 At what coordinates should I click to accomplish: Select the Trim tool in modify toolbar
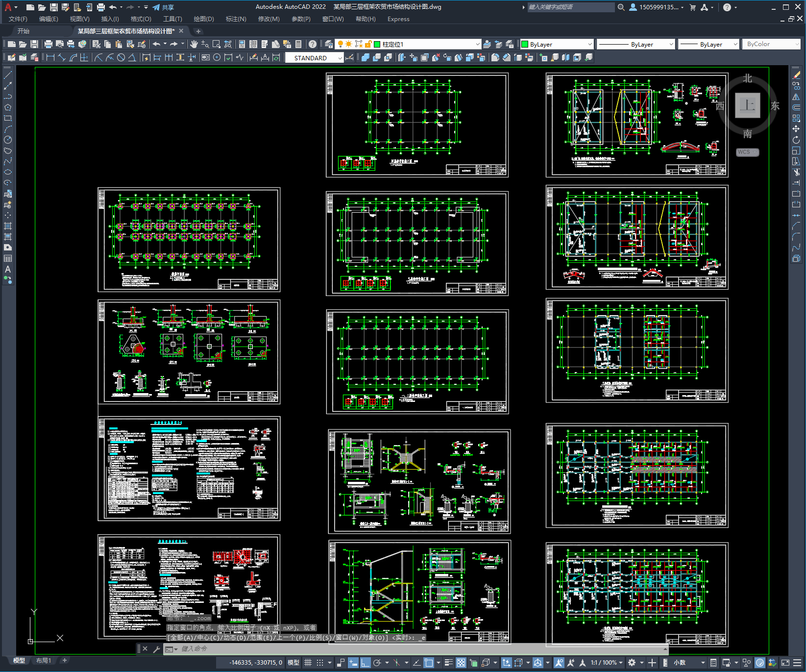pos(796,172)
